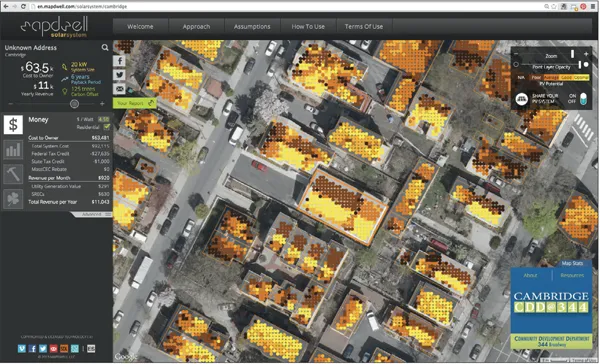
Task: Click the 'Federal Tax Credit' row
Action: (x=69, y=154)
